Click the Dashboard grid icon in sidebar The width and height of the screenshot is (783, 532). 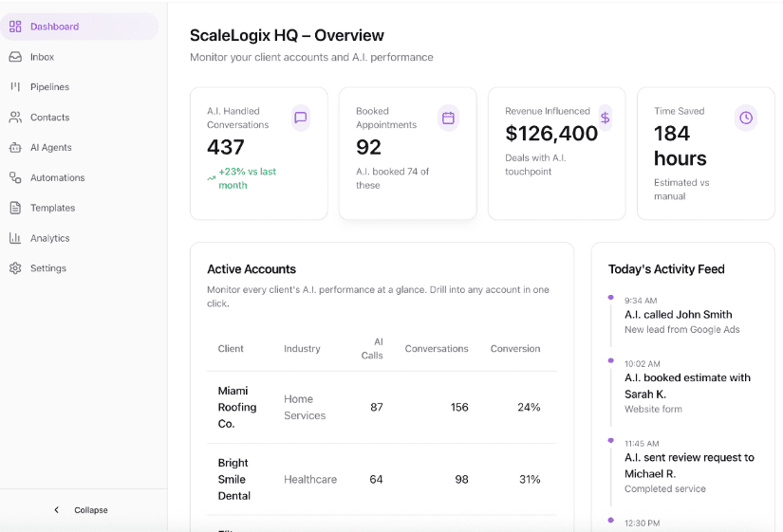(x=15, y=27)
